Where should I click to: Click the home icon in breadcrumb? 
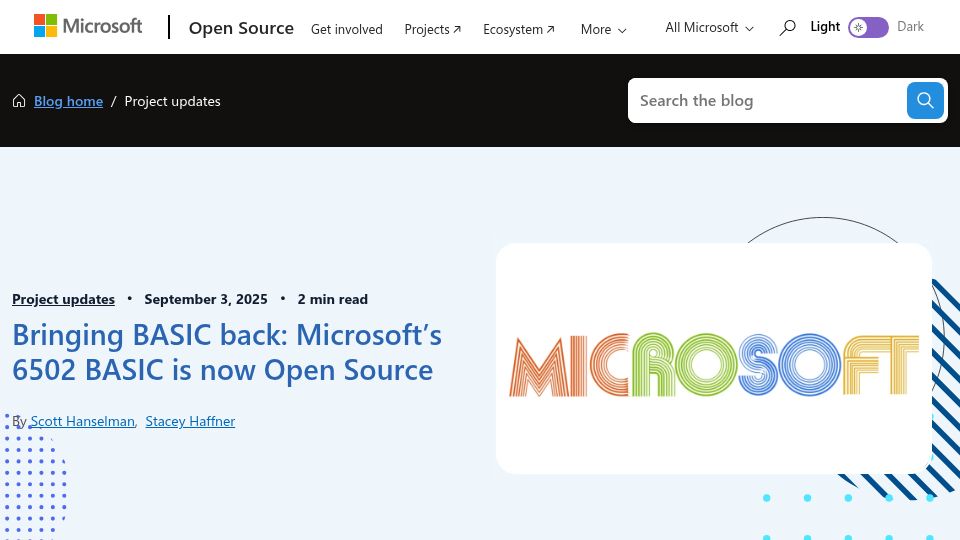(x=19, y=100)
